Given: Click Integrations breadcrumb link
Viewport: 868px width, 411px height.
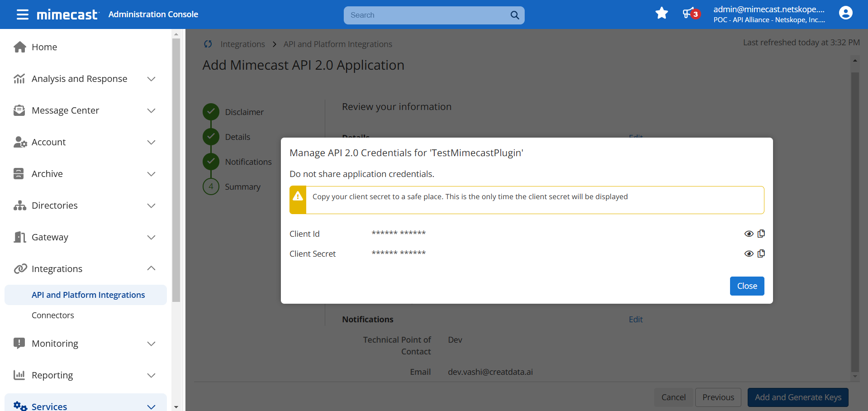Looking at the screenshot, I should point(242,44).
